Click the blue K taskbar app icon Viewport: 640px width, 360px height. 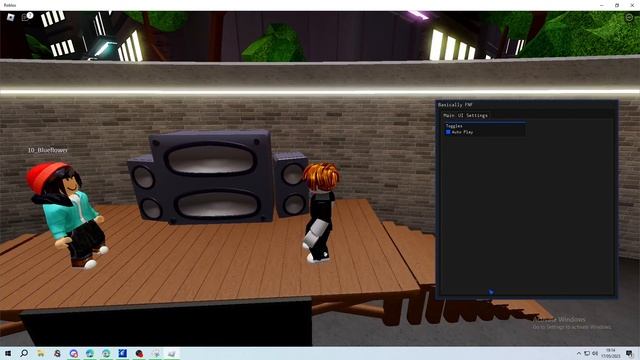(x=122, y=353)
